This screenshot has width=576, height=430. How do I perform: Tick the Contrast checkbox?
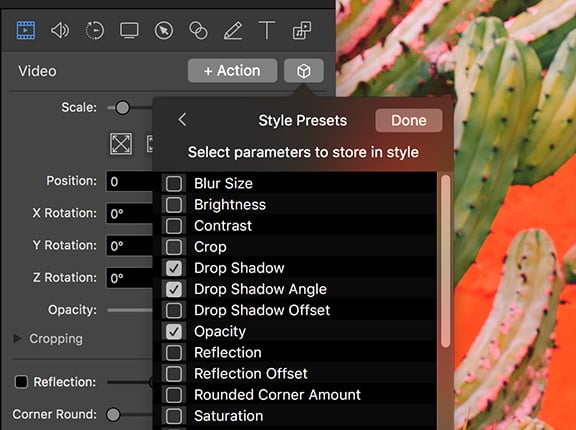tap(174, 226)
